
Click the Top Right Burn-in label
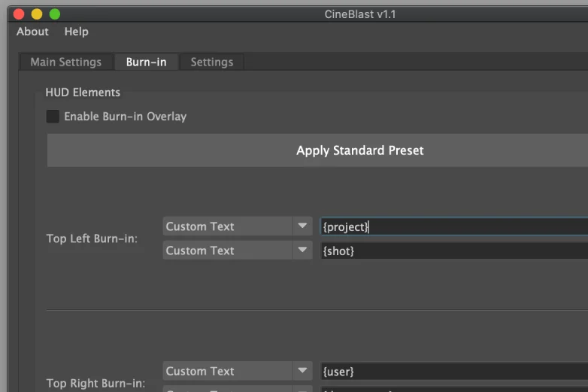95,383
